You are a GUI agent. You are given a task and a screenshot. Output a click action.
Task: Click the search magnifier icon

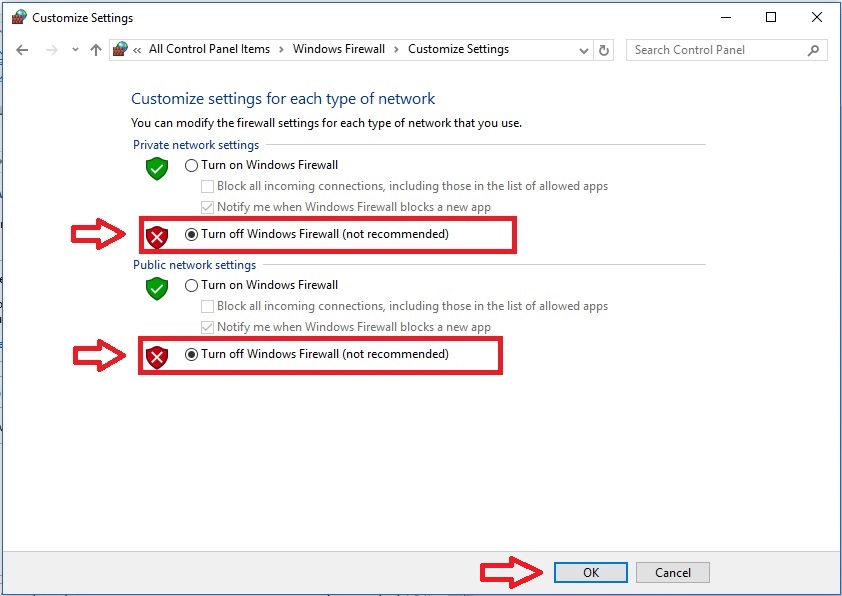click(813, 50)
